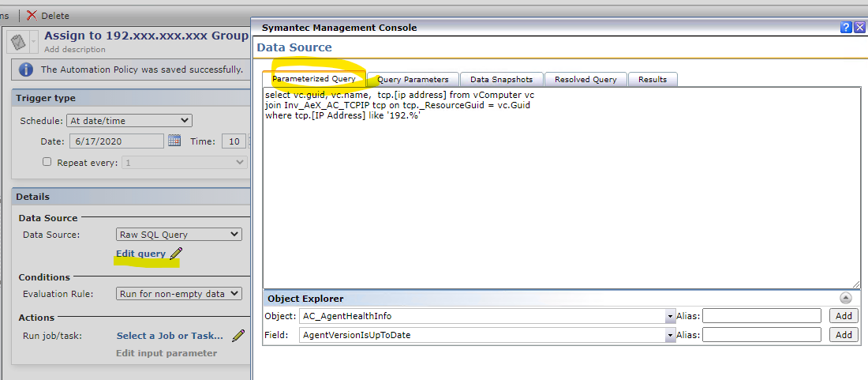Click the Select a Job or Task link
This screenshot has width=868, height=380.
tap(170, 336)
